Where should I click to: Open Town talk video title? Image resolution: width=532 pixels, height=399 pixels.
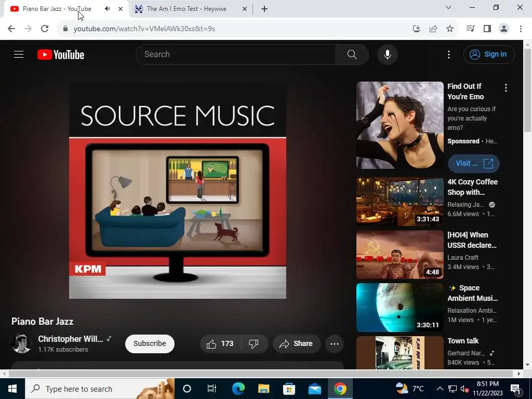(x=463, y=341)
